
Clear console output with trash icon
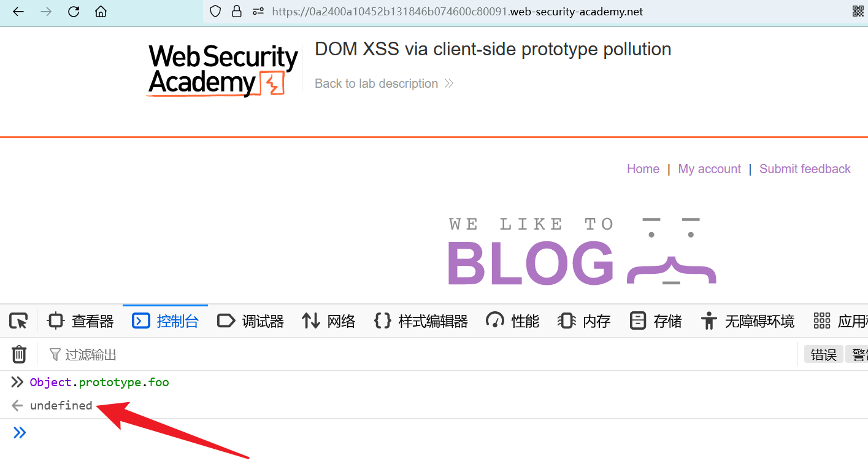(19, 354)
